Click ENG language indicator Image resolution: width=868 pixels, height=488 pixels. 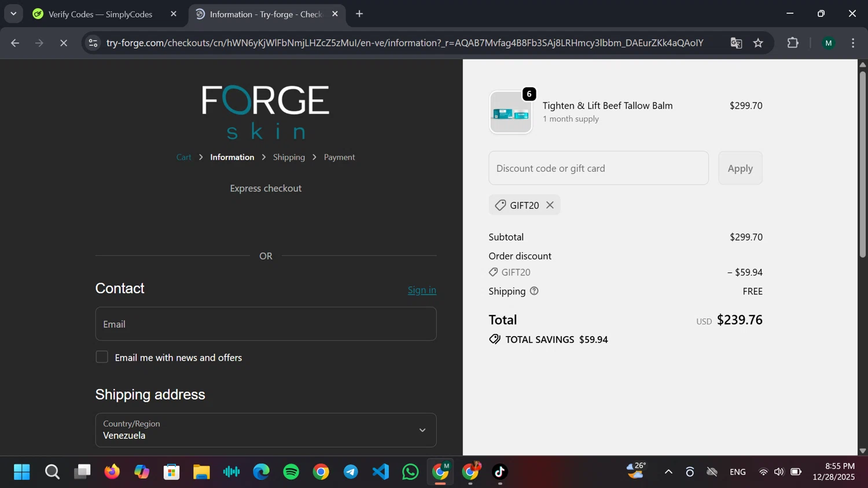point(738,472)
